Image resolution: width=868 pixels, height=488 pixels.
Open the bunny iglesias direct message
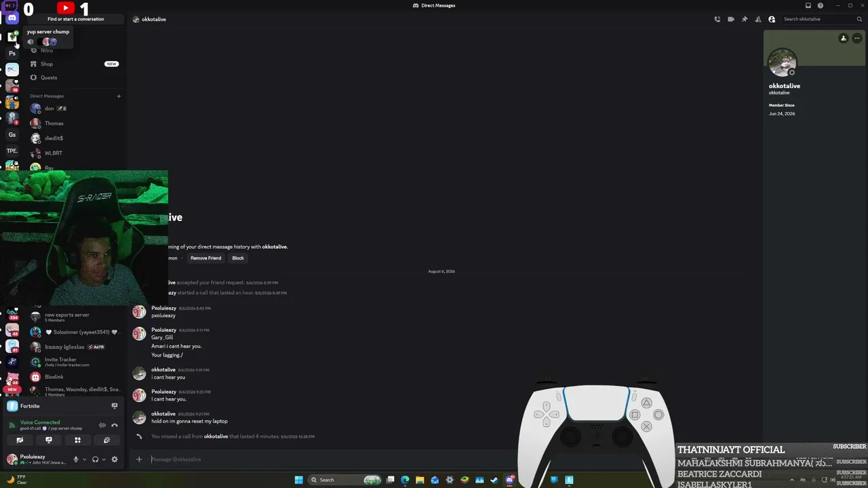click(76, 347)
